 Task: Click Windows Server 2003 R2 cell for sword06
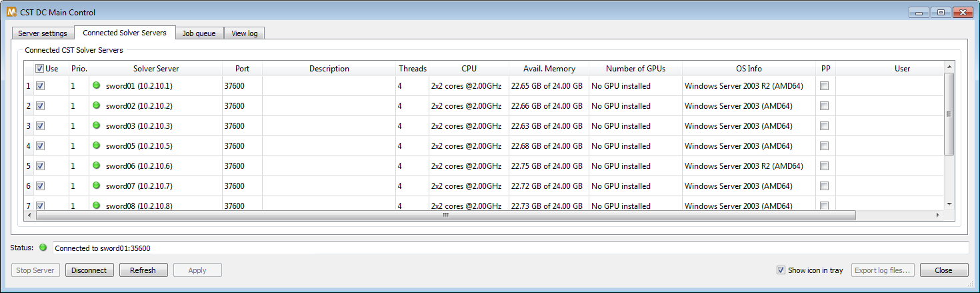point(749,166)
